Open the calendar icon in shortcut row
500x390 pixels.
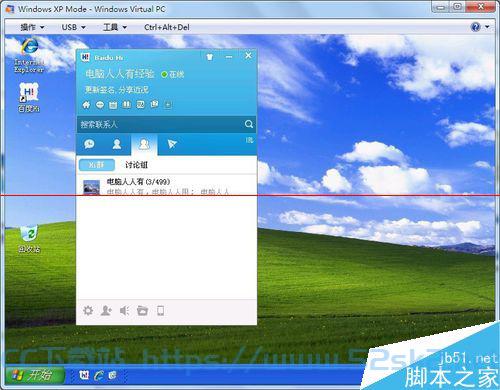tap(113, 105)
